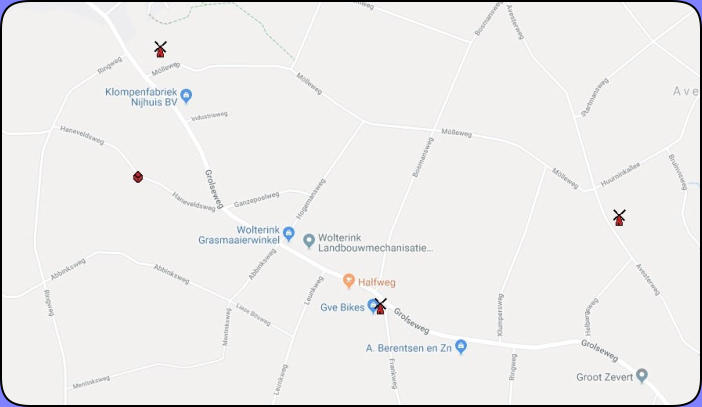Click the A. Berentsen en Zn shop pin
Image resolution: width=702 pixels, height=407 pixels.
[461, 346]
